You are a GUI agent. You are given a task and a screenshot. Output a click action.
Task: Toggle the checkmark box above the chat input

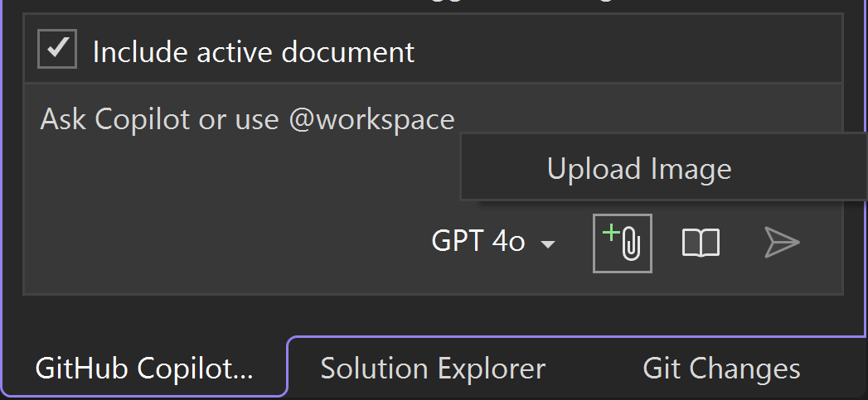point(57,50)
